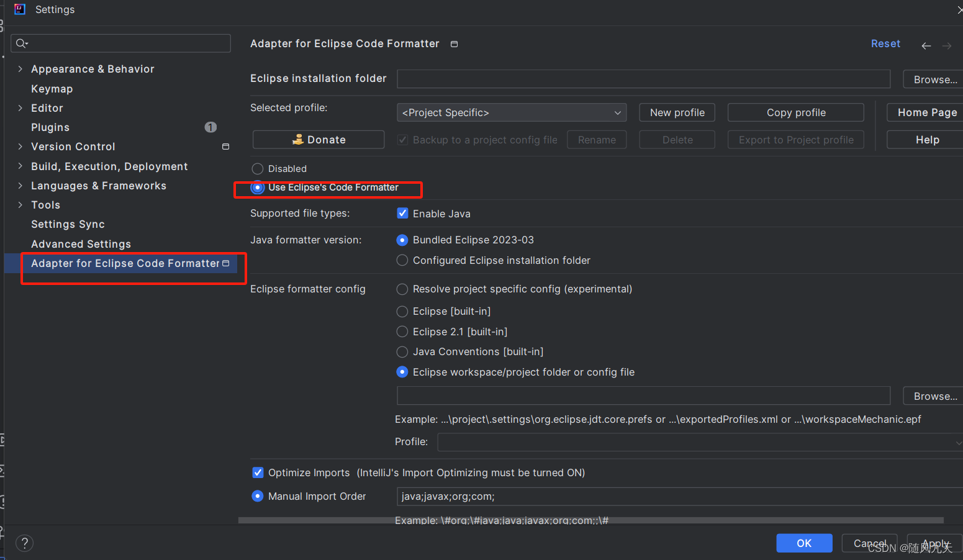Expand Languages & Frameworks node
963x560 pixels.
pos(20,186)
